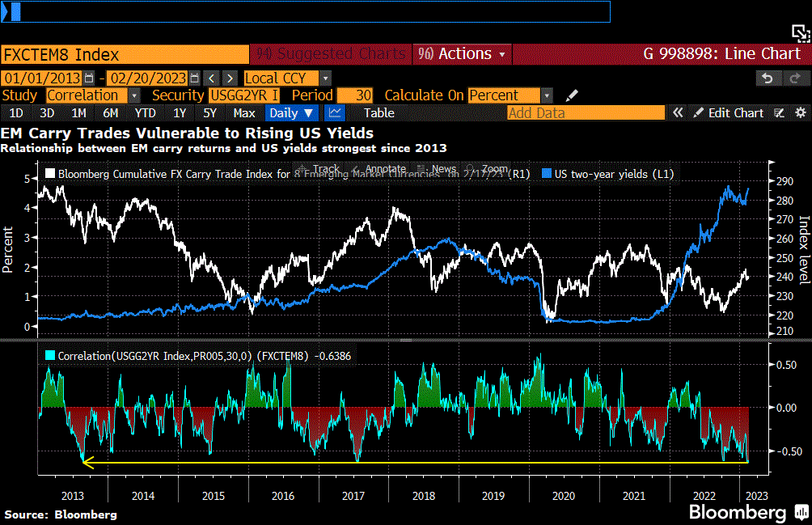The width and height of the screenshot is (812, 525).
Task: Select the YTD range tab
Action: [145, 113]
